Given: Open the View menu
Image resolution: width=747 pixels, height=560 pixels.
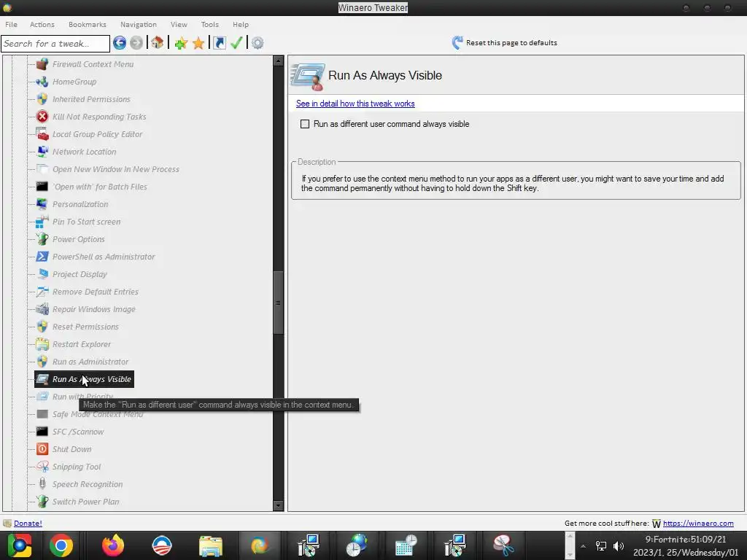Looking at the screenshot, I should (x=179, y=24).
